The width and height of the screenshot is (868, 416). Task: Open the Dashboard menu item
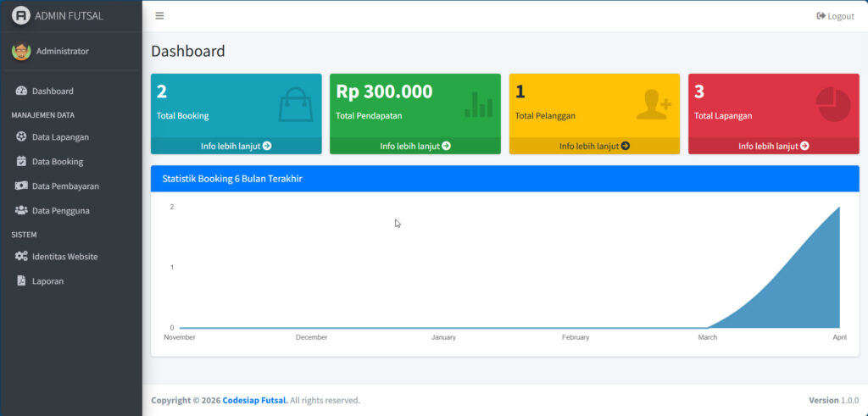point(53,91)
